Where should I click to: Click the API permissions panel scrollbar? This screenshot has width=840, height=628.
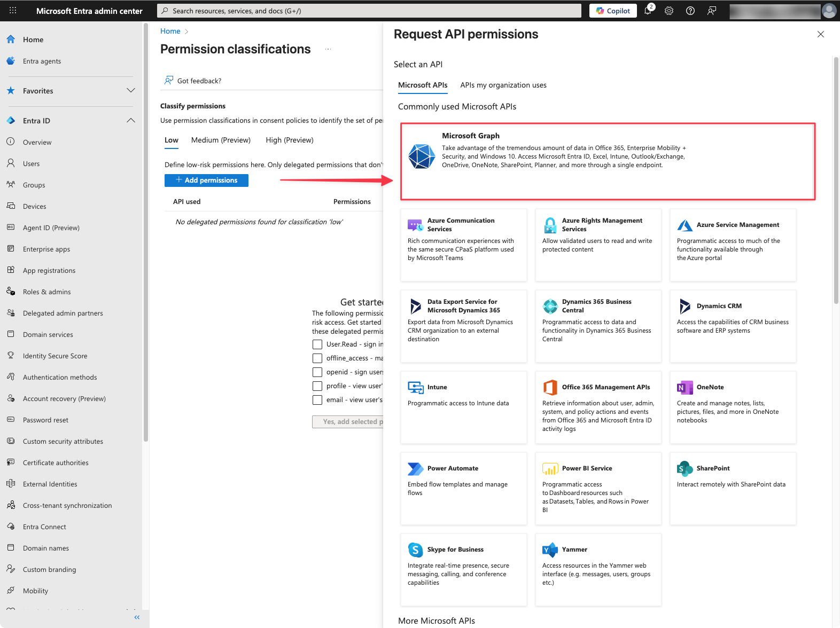[836, 180]
